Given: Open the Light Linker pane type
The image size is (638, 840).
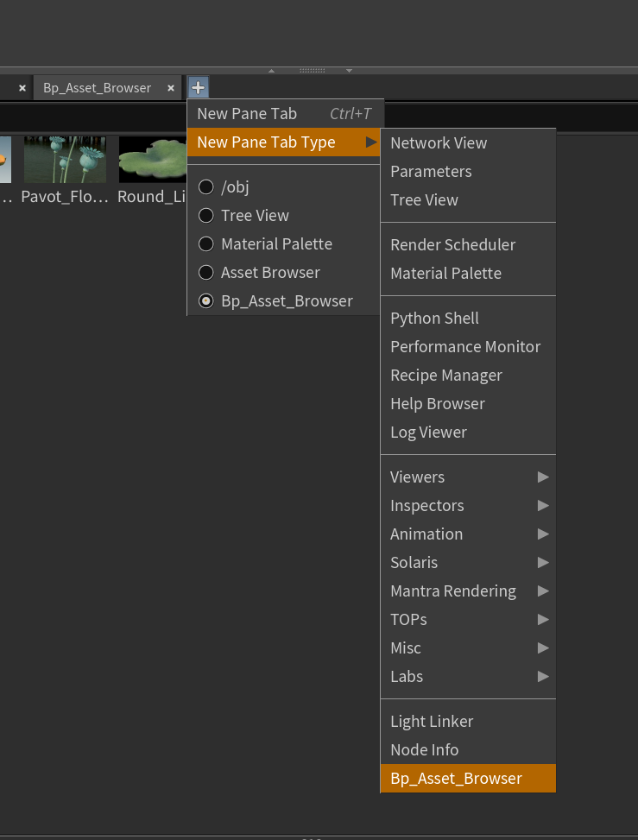Looking at the screenshot, I should click(432, 722).
